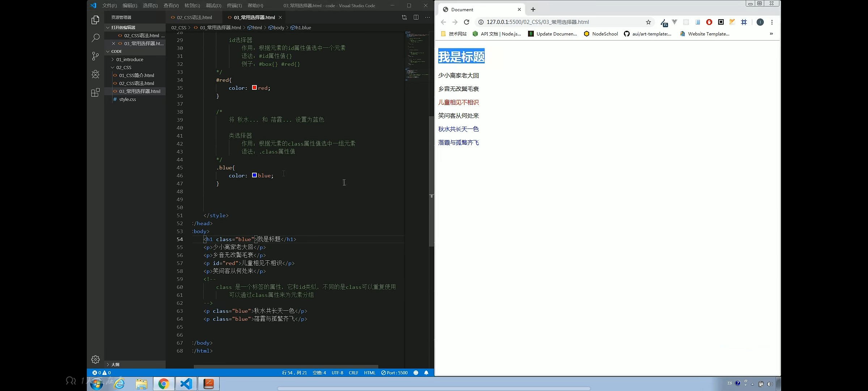Screen dimensions: 868x391
Task: Open a new Chrome tab with plus
Action: click(533, 9)
